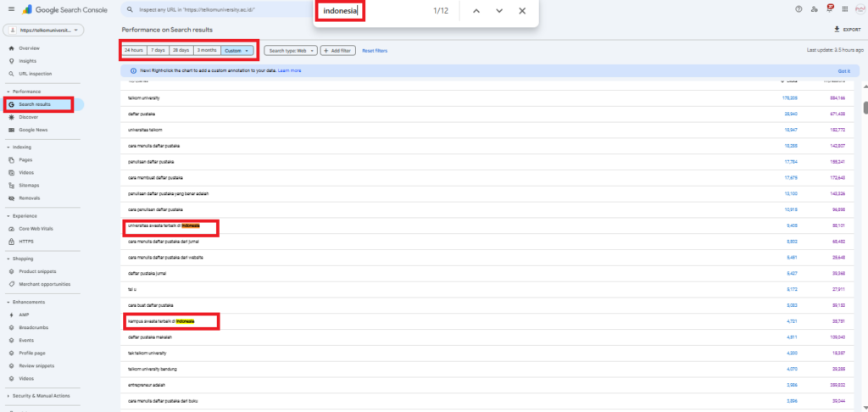Click the Export button
868x412 pixels.
coord(848,30)
